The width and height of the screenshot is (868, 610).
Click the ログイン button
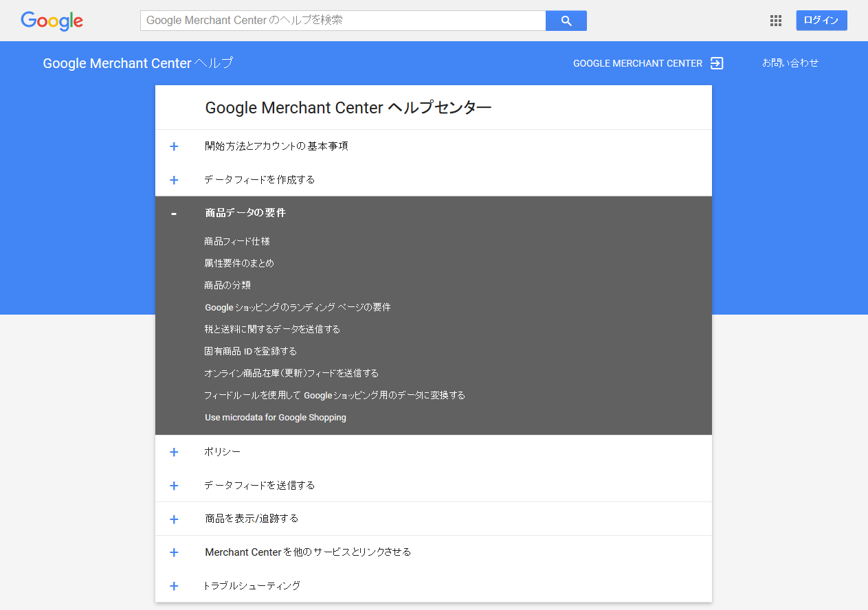[x=821, y=21]
